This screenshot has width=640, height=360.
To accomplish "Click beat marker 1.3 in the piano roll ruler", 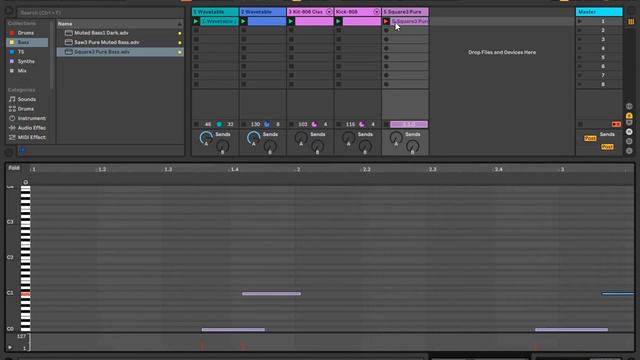I will point(168,169).
